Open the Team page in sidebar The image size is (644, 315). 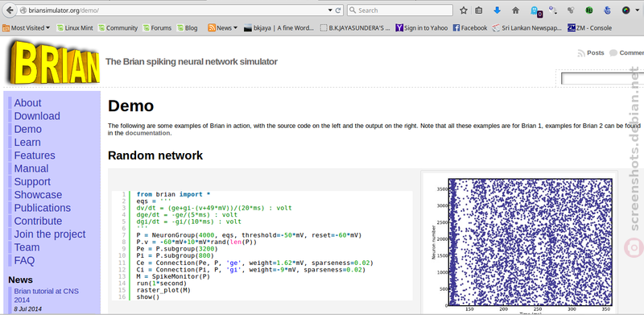coord(27,247)
